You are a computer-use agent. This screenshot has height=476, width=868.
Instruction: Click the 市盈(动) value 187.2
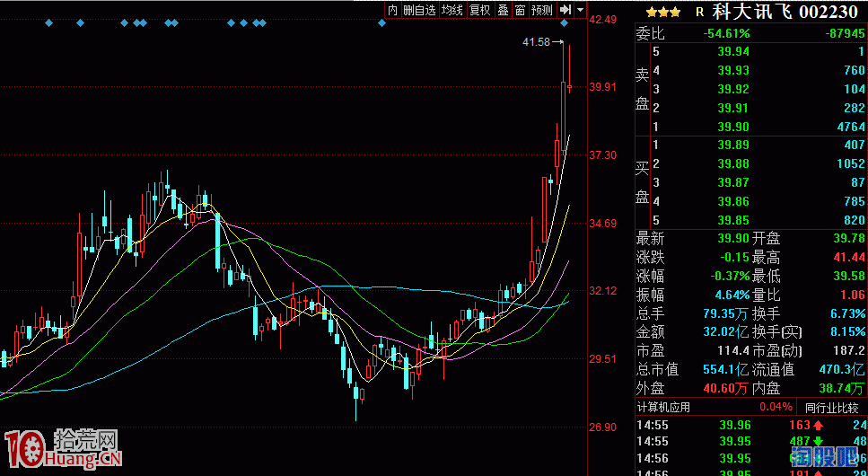coord(849,351)
